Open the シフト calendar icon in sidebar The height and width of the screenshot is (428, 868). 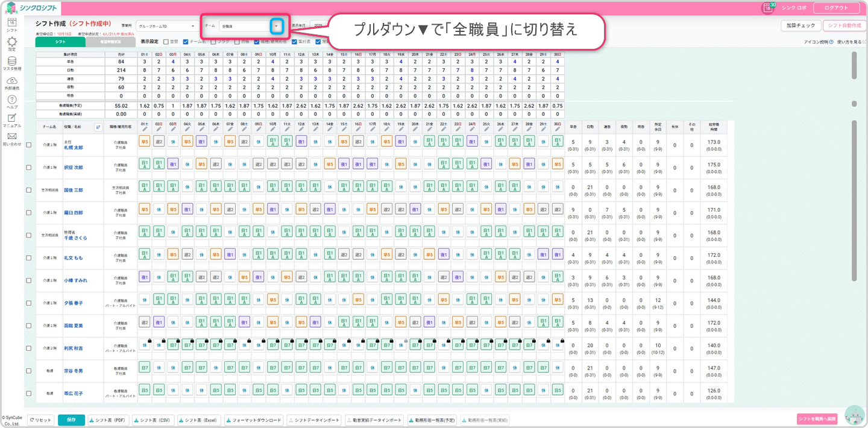pyautogui.click(x=11, y=23)
